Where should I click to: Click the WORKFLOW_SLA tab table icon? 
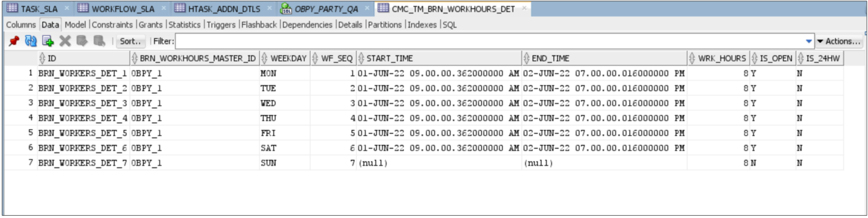(x=83, y=8)
